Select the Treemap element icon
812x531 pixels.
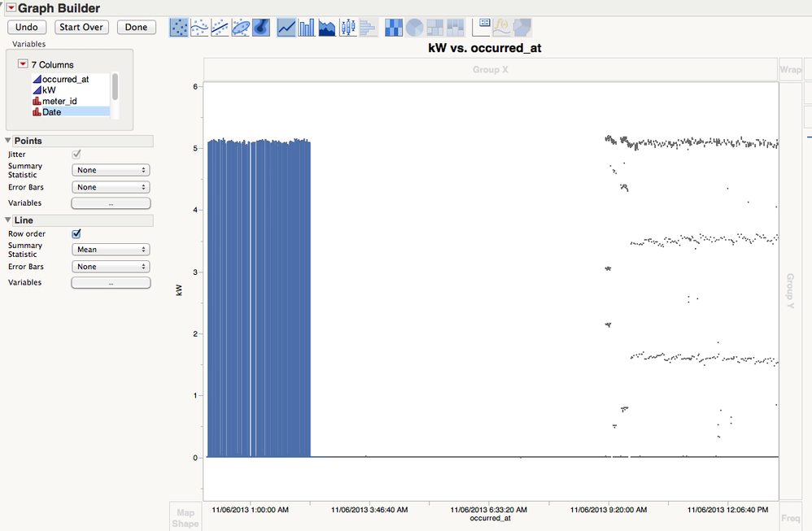coord(435,28)
